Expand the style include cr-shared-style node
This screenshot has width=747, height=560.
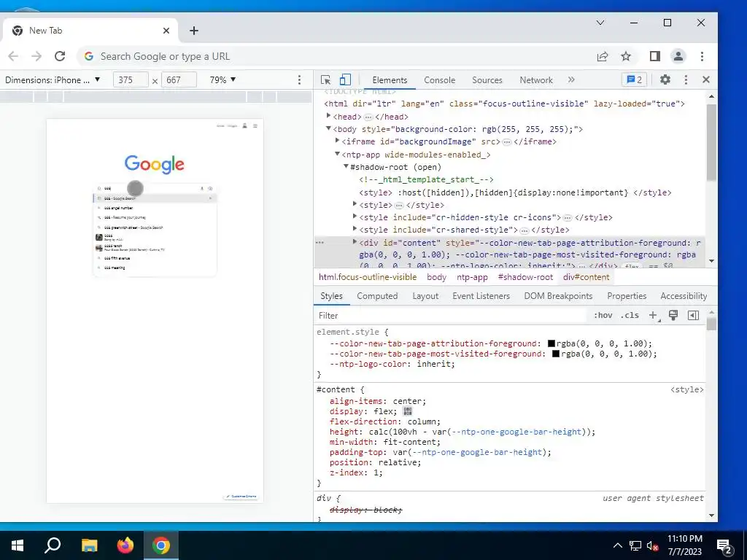[355, 228]
